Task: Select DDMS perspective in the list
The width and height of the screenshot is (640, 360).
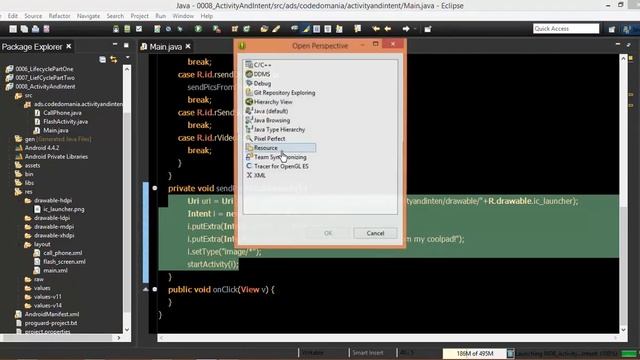Action: 258,74
